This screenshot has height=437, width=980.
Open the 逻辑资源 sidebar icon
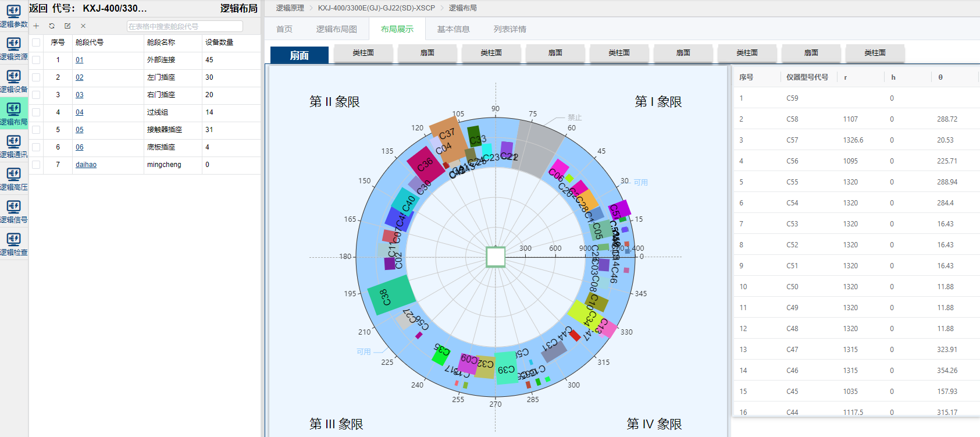pos(13,48)
